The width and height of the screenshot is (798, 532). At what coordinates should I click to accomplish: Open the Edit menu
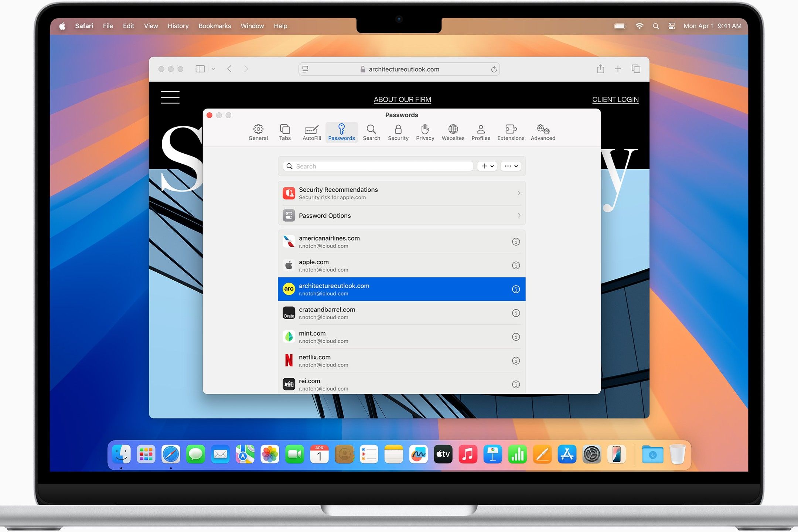point(129,26)
